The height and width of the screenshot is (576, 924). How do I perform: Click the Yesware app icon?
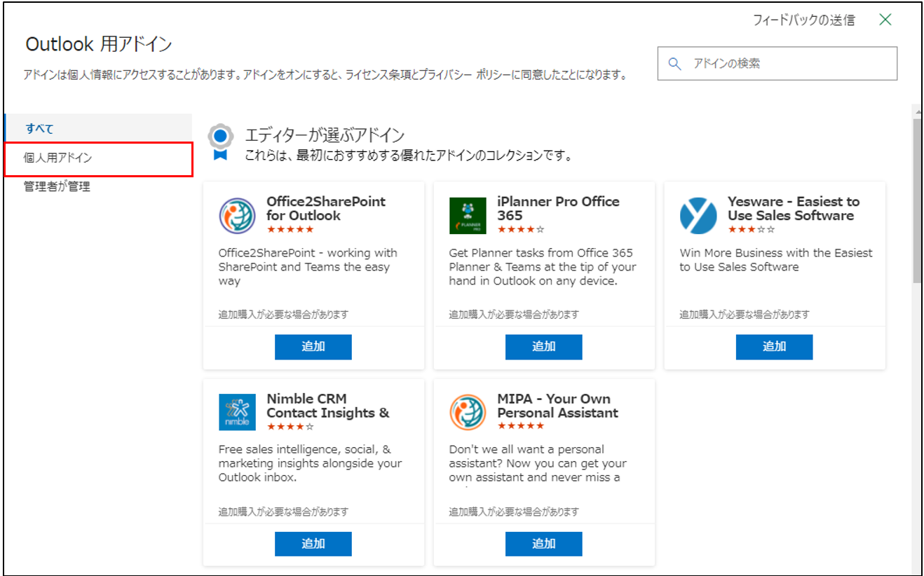pyautogui.click(x=698, y=216)
